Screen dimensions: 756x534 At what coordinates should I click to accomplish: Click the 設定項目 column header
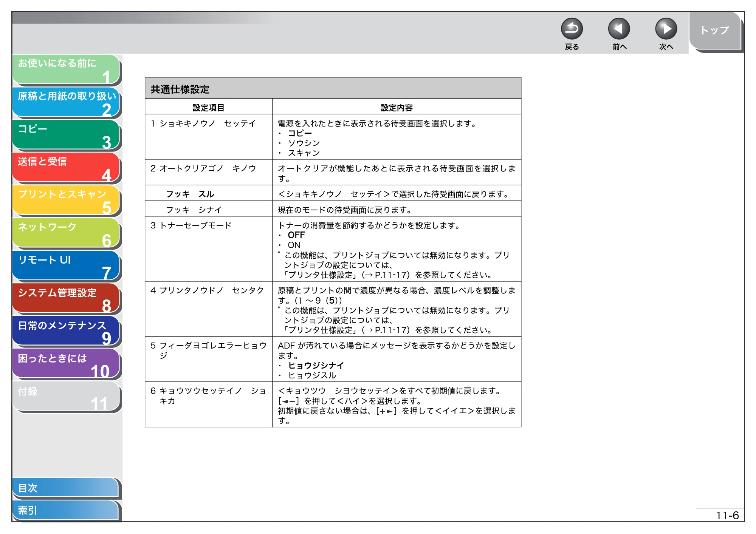(208, 108)
